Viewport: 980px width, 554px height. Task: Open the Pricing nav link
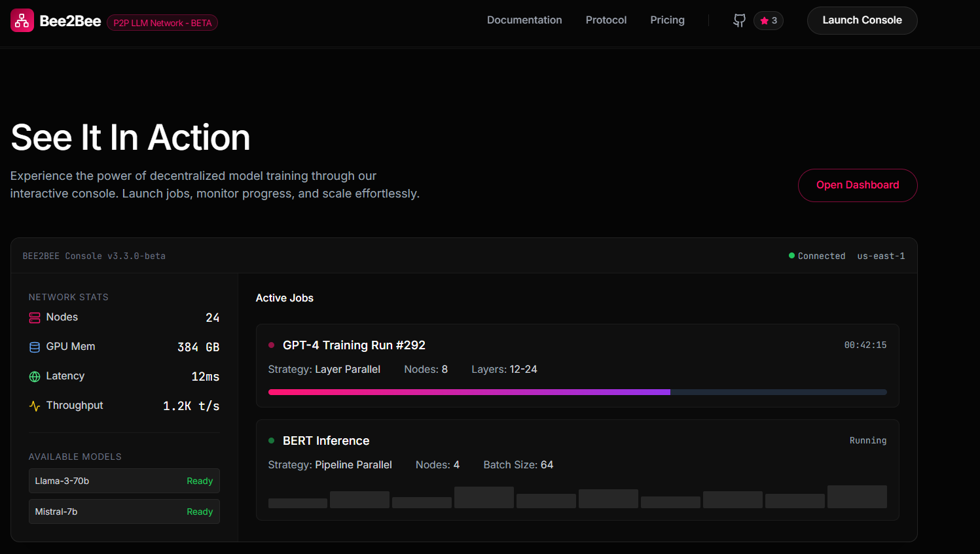pyautogui.click(x=667, y=20)
